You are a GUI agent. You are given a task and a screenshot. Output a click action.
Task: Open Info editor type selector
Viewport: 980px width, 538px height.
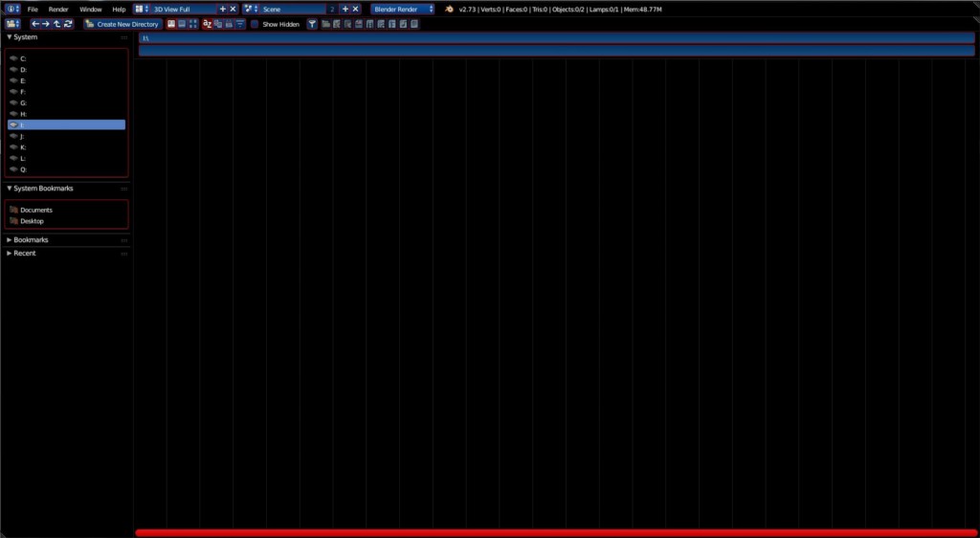point(12,9)
